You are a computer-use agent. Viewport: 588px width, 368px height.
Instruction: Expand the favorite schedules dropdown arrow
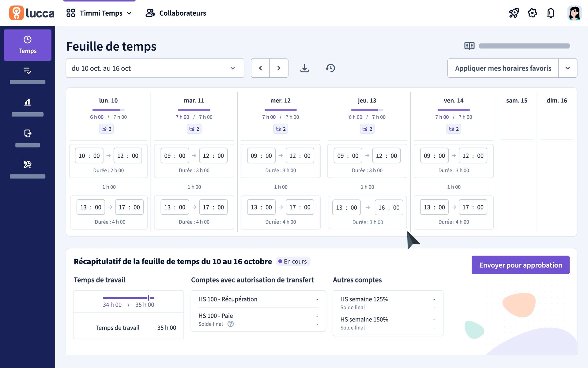[568, 68]
